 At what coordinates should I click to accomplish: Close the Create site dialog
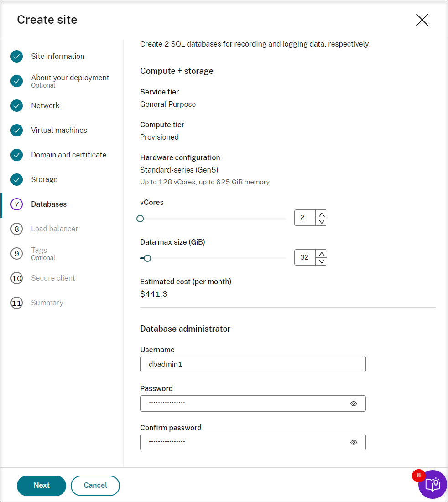click(x=422, y=20)
